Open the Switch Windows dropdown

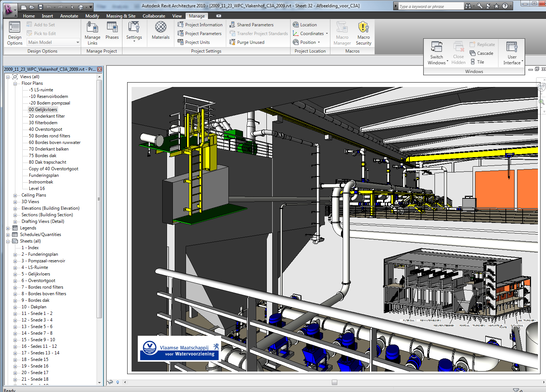tap(437, 53)
